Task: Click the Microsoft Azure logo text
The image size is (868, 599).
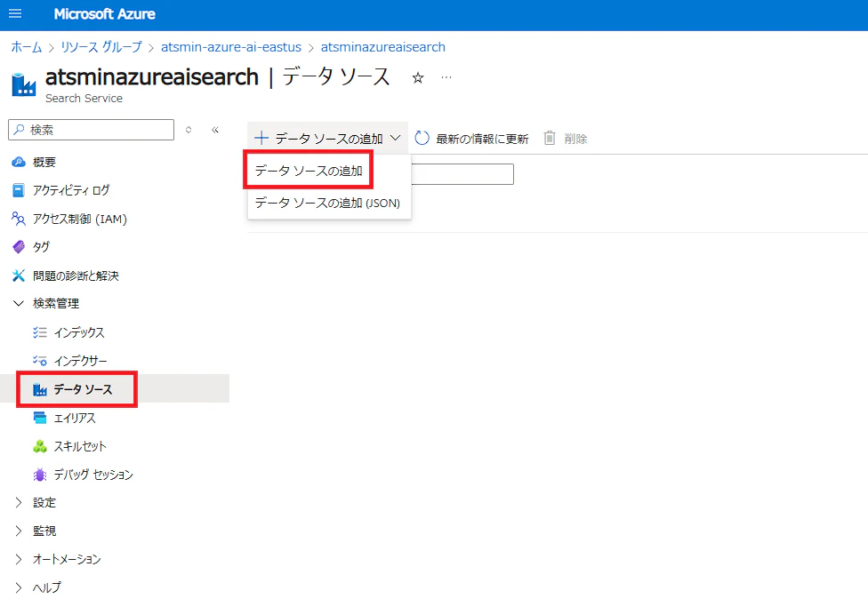Action: (x=105, y=14)
